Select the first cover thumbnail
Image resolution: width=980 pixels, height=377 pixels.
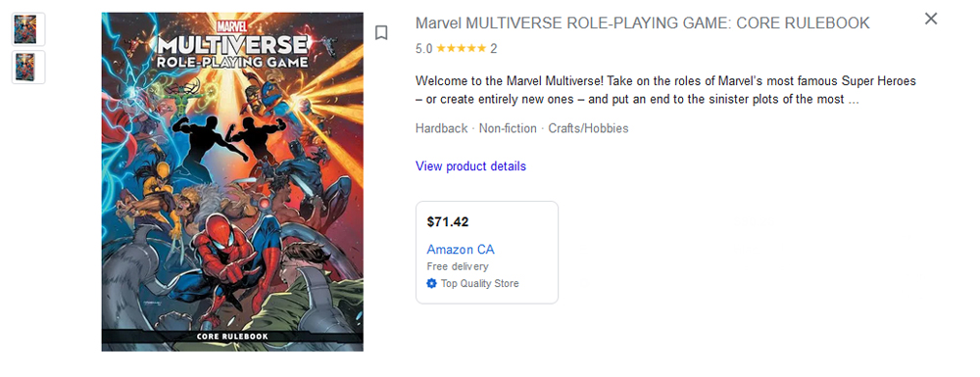pyautogui.click(x=28, y=29)
